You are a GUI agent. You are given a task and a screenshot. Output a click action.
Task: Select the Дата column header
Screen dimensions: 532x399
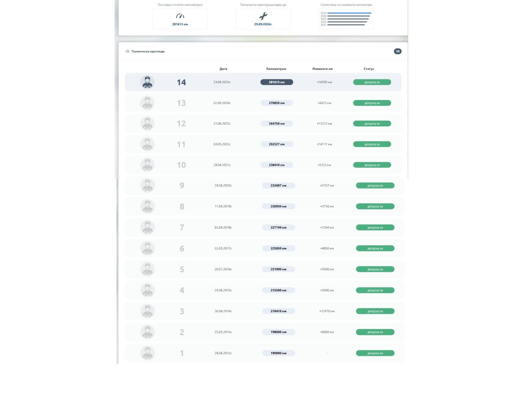pos(223,69)
